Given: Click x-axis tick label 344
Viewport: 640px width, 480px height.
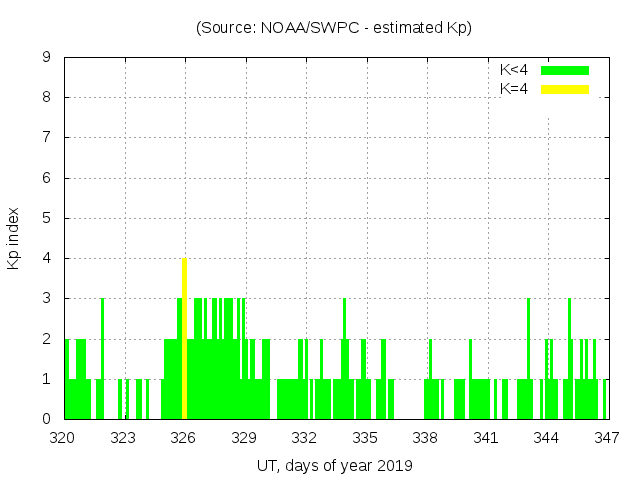Looking at the screenshot, I should pyautogui.click(x=546, y=437).
